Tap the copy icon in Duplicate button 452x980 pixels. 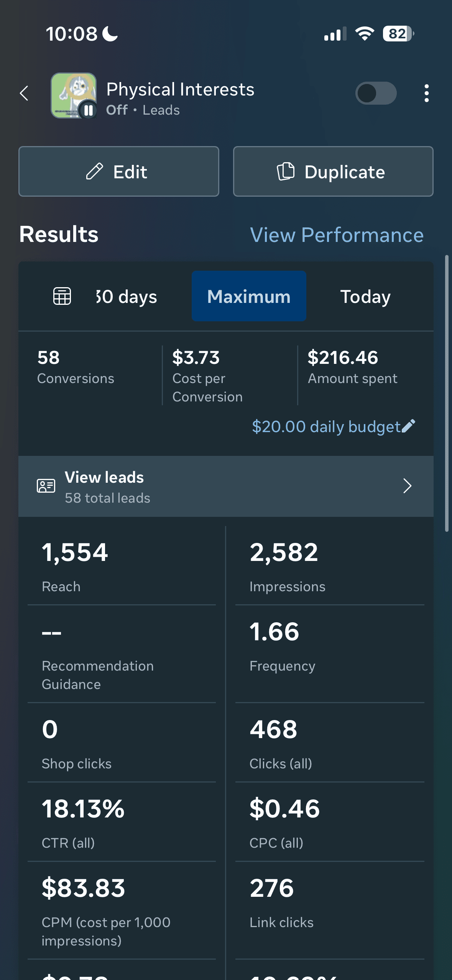pos(286,171)
